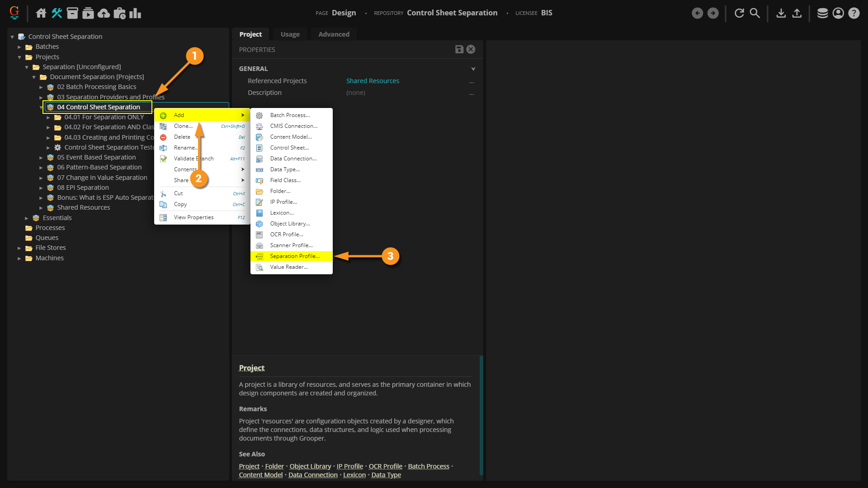Screen dimensions: 868x488
Task: Click the save icon in Properties header
Action: pyautogui.click(x=459, y=49)
